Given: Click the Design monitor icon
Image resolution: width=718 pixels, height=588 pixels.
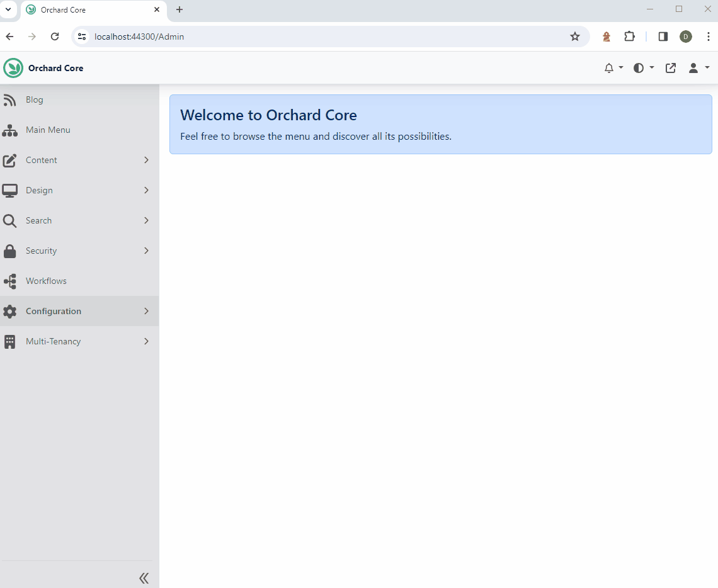Looking at the screenshot, I should click(x=9, y=190).
